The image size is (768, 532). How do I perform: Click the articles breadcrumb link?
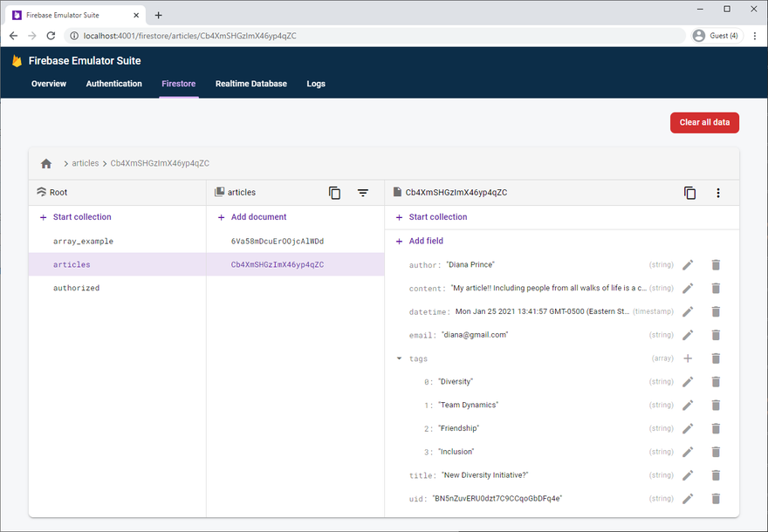pos(86,163)
